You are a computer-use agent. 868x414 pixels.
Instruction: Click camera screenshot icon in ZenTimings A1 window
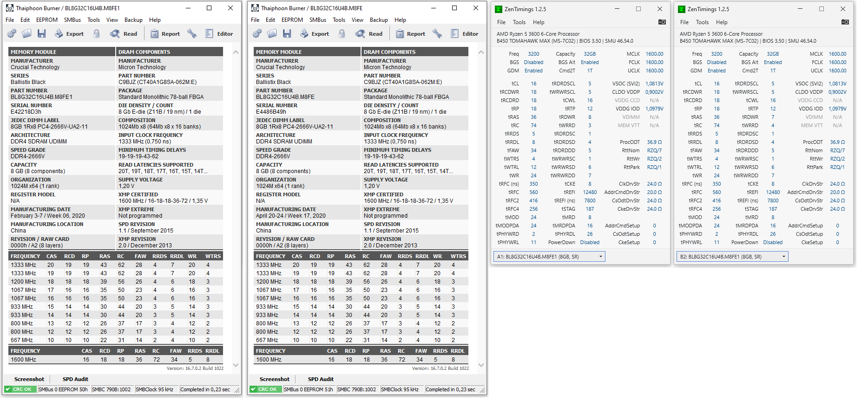[662, 22]
